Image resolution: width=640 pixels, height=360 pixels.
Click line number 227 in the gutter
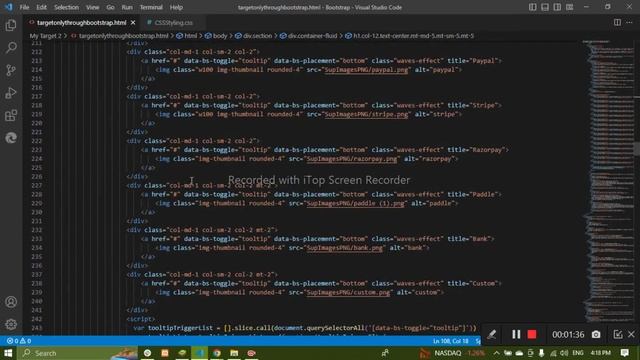[37, 185]
